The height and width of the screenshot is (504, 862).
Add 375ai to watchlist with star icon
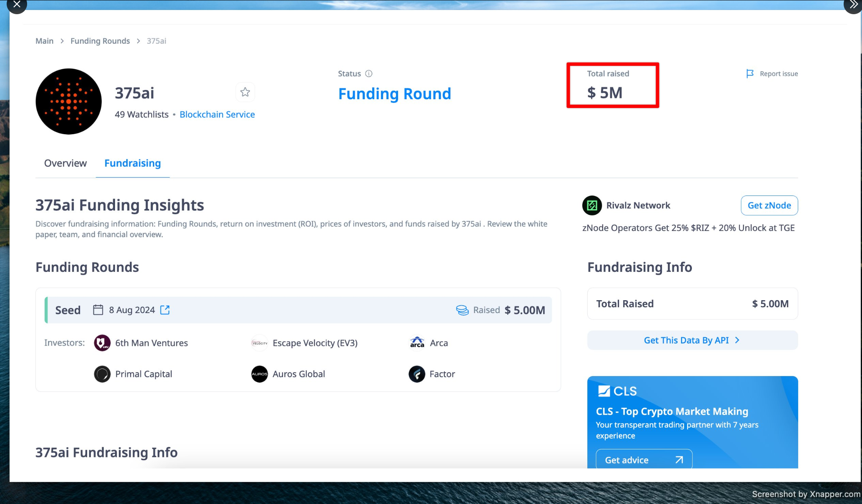[x=245, y=92]
